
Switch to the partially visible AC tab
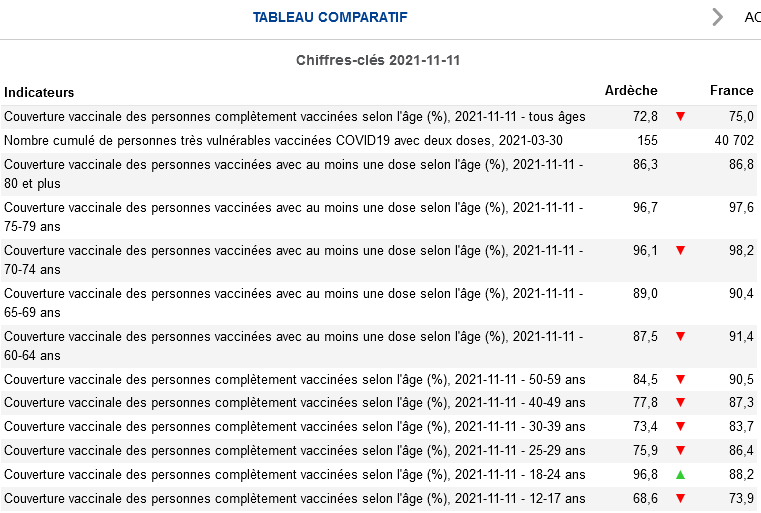[752, 17]
